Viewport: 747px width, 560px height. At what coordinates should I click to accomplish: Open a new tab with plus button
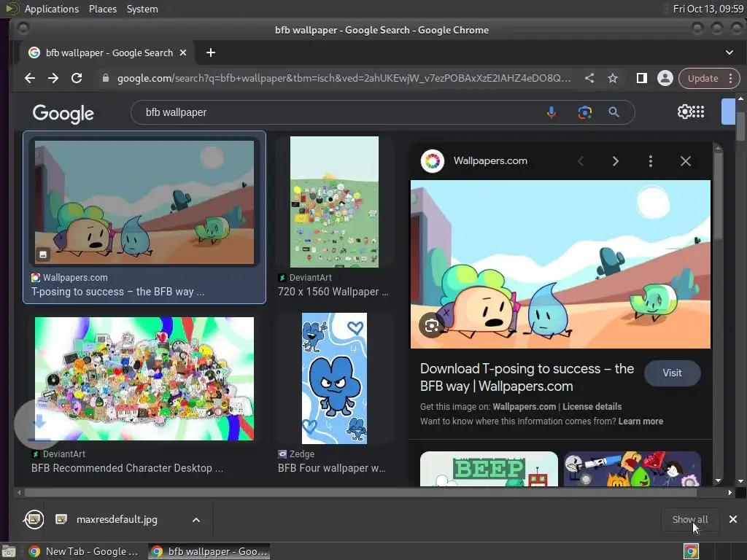pyautogui.click(x=211, y=52)
